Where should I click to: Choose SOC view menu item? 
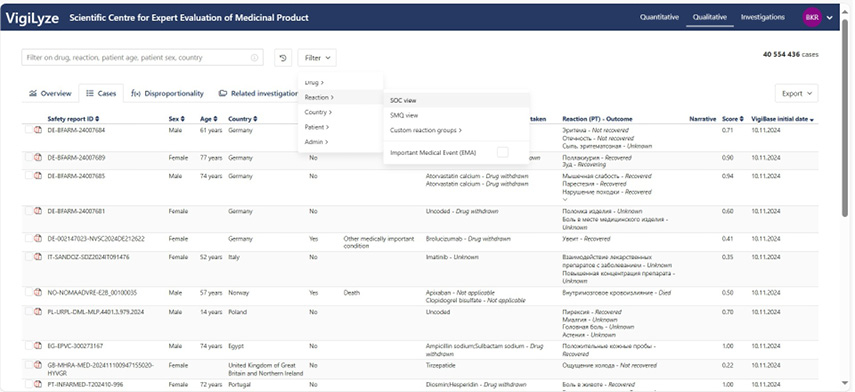click(x=457, y=100)
